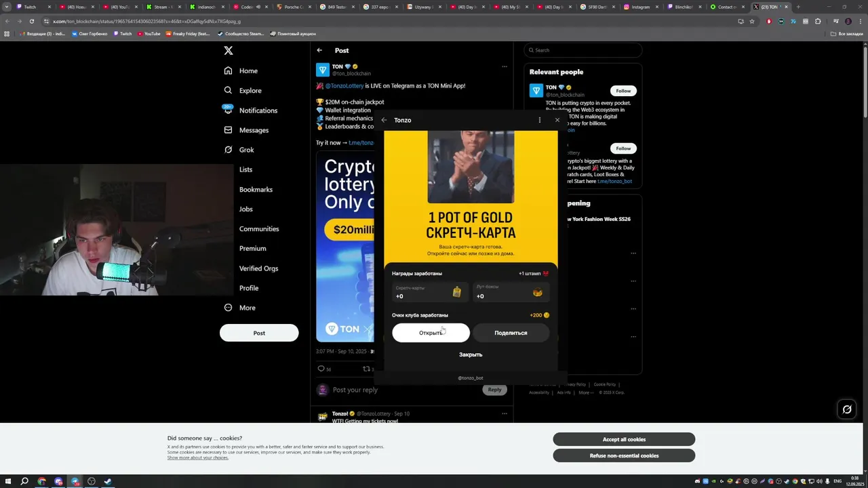This screenshot has width=868, height=488.
Task: Click the large Post button in sidebar
Action: coord(259,333)
